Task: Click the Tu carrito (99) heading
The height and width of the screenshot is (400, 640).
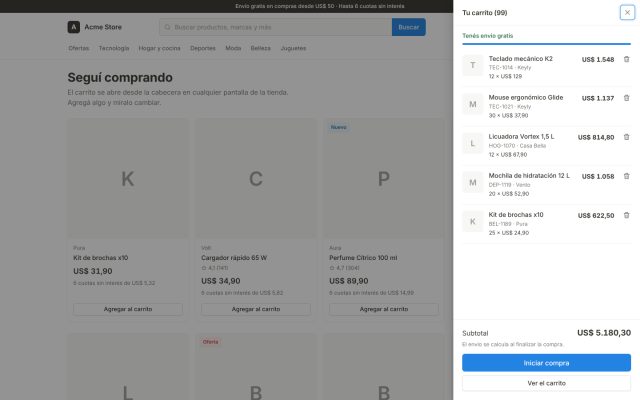Action: (484, 13)
